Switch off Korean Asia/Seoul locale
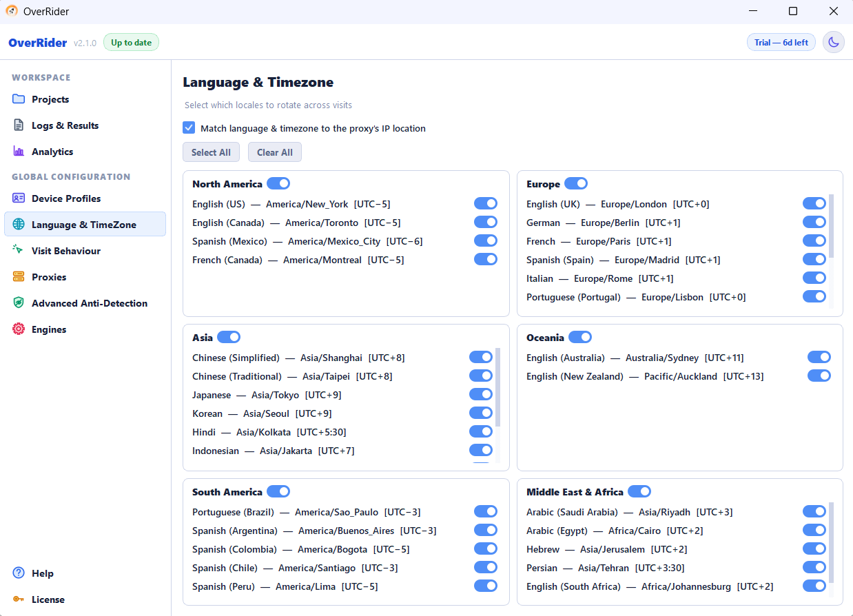Image resolution: width=853 pixels, height=616 pixels. coord(481,413)
